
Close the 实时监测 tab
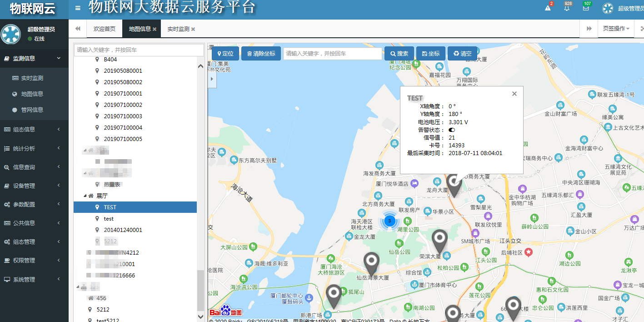click(x=193, y=29)
